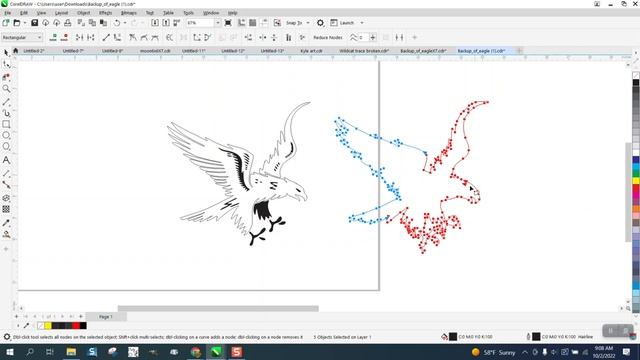
Task: Click the Full-screen preview icon
Action: (228, 23)
